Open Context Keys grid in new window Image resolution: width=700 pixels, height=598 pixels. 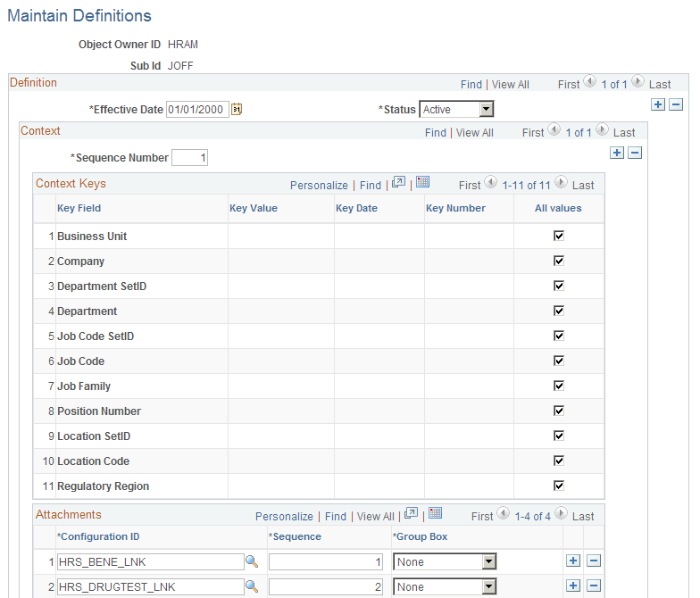click(398, 182)
